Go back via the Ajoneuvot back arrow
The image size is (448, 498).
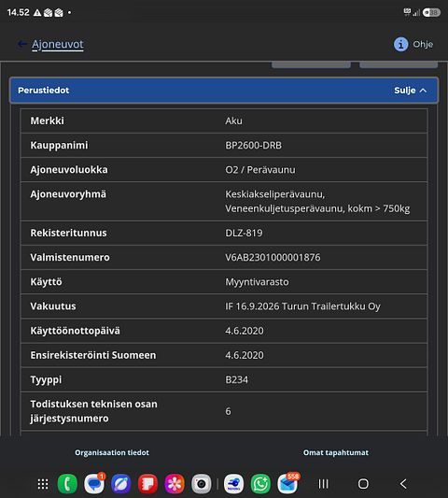21,44
